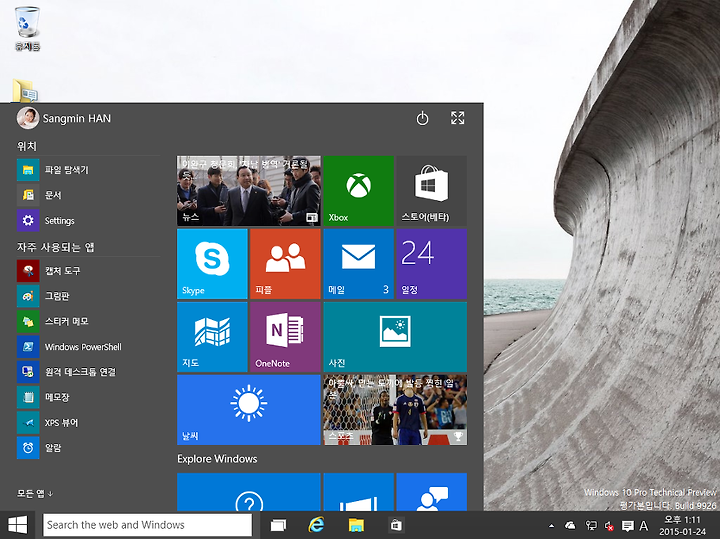This screenshot has height=539, width=720.
Task: Open Task View on taskbar
Action: [x=278, y=525]
